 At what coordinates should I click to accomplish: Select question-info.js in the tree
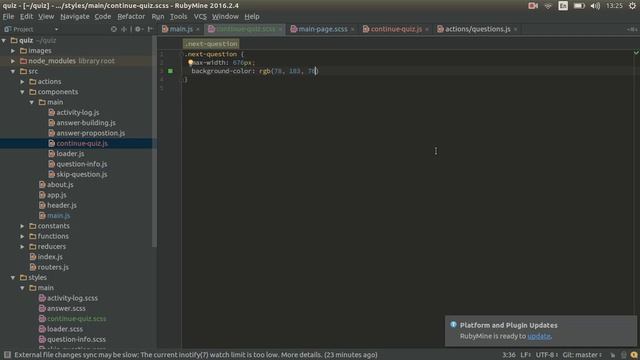82,164
